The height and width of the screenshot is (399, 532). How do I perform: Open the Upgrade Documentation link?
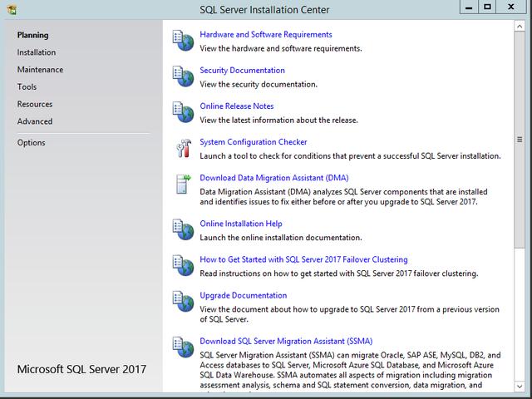pyautogui.click(x=244, y=295)
